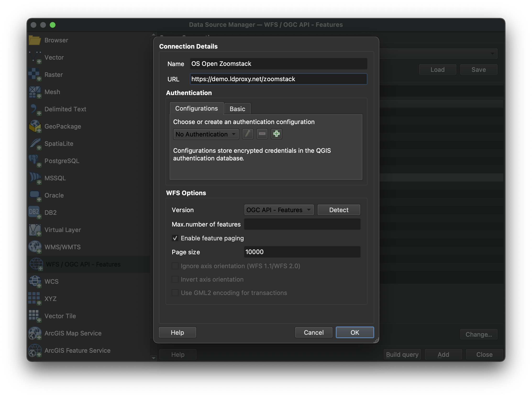The width and height of the screenshot is (532, 397).
Task: Close the Data Source Manager window
Action: coord(484,355)
